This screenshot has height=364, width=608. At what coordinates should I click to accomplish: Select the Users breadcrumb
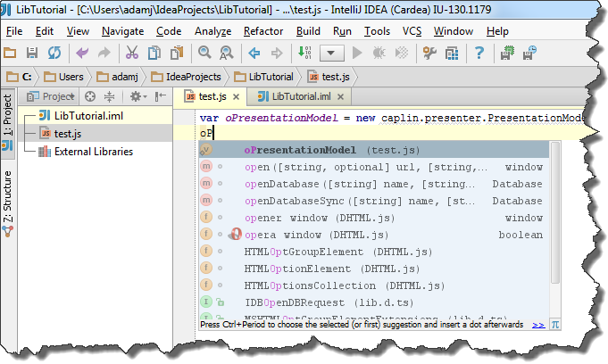click(x=63, y=77)
